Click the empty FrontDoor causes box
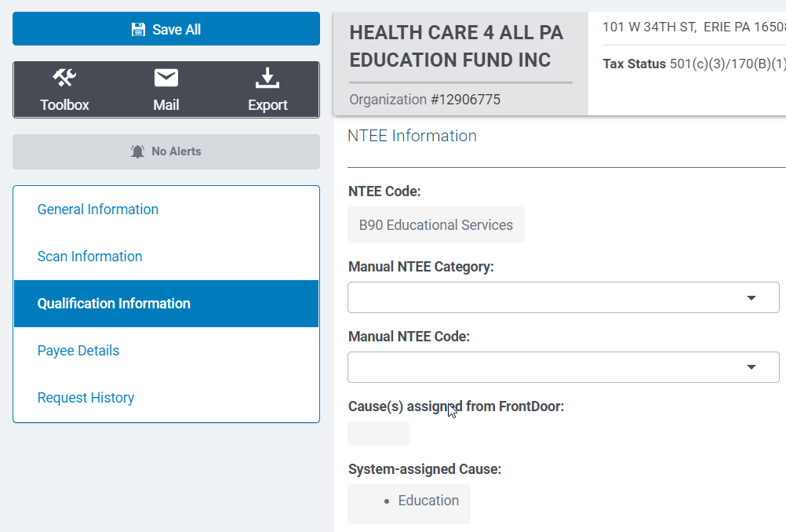The width and height of the screenshot is (786, 532). [x=379, y=433]
